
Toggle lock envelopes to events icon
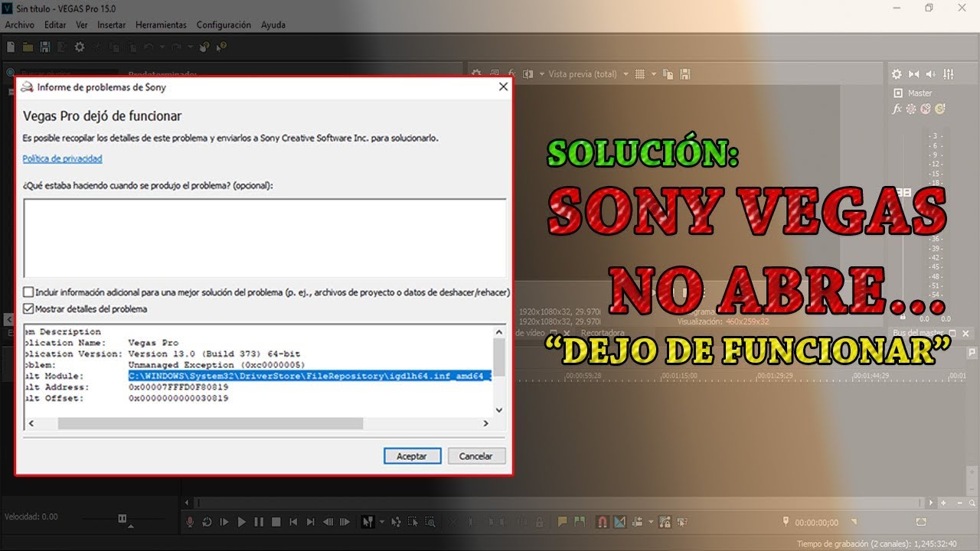coord(663,522)
